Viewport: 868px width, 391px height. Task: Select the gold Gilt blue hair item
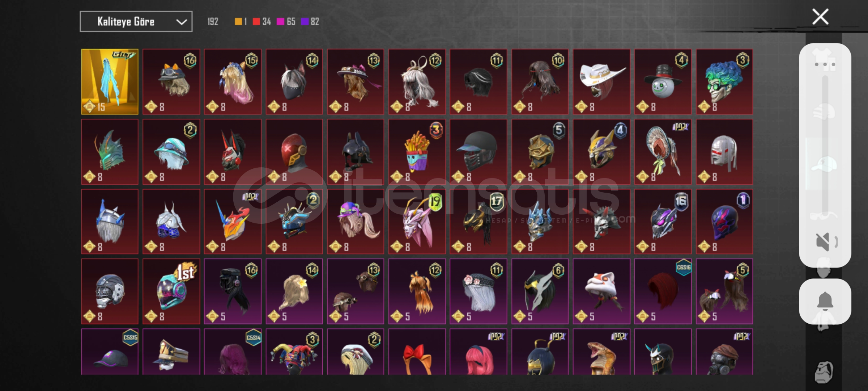pos(110,82)
